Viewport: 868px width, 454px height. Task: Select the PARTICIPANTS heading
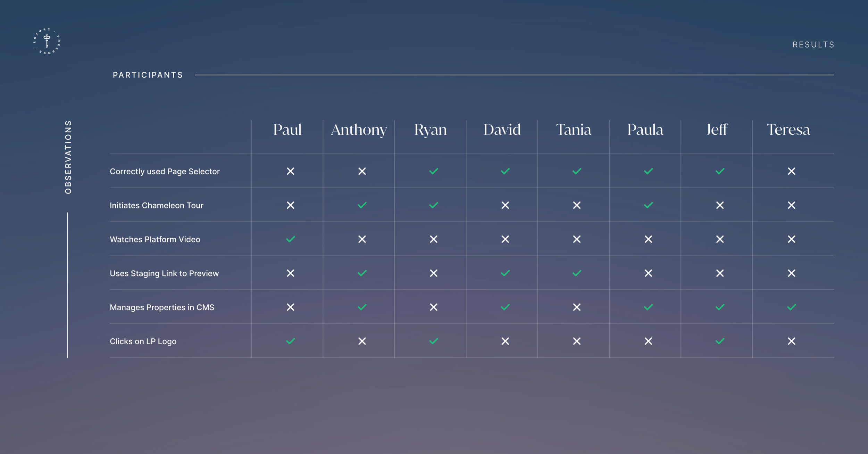(x=148, y=75)
